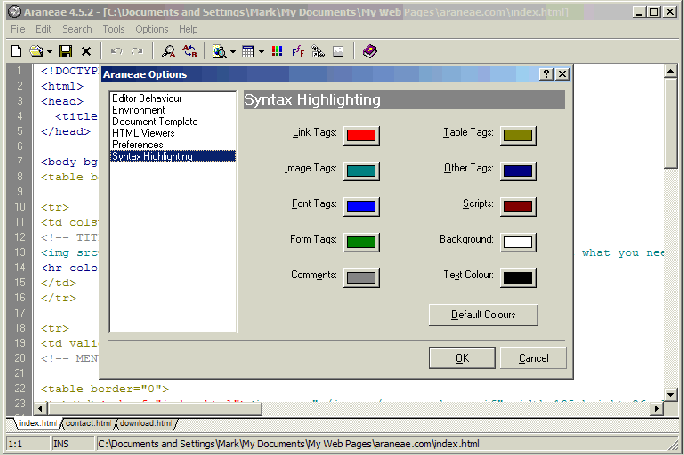
Task: Change the red Link Tags colour
Action: tap(361, 135)
